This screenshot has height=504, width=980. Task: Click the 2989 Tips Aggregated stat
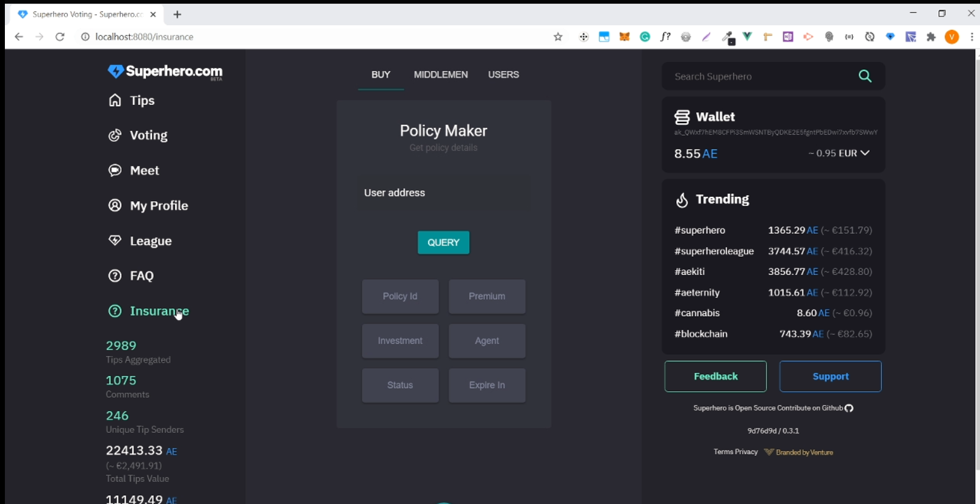coord(138,352)
